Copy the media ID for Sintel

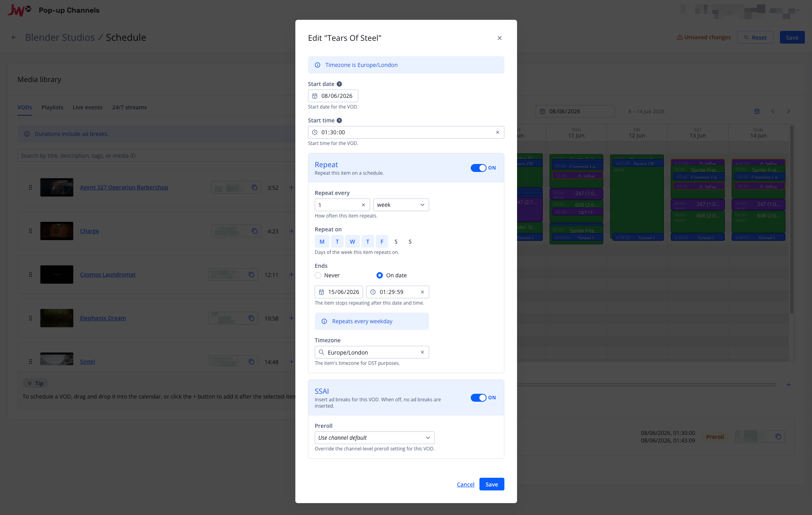coord(251,362)
